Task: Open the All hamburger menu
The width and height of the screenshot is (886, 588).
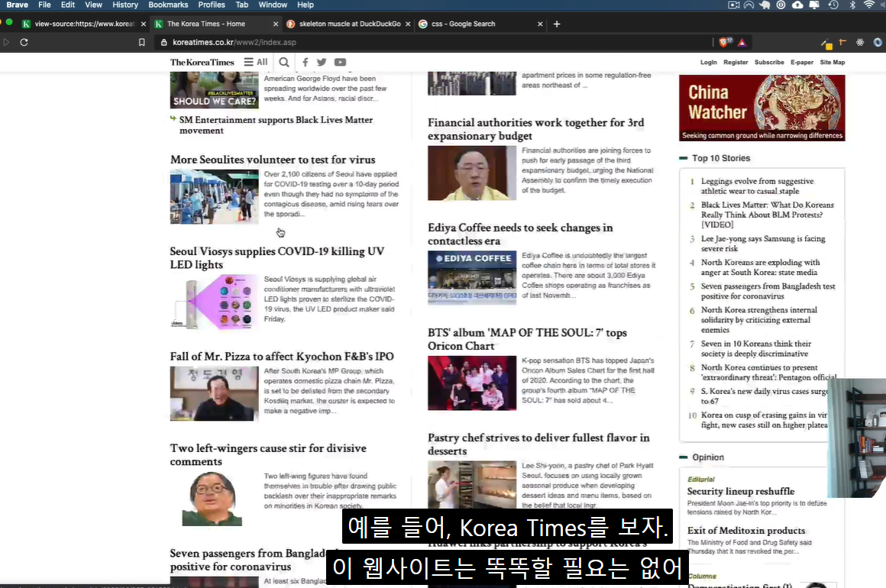Action: pyautogui.click(x=255, y=62)
